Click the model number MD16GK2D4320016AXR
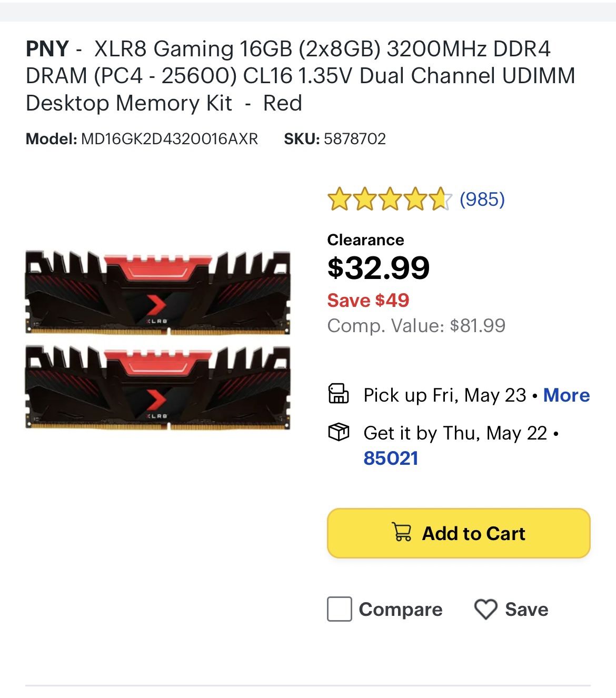616x698 pixels. (x=169, y=139)
